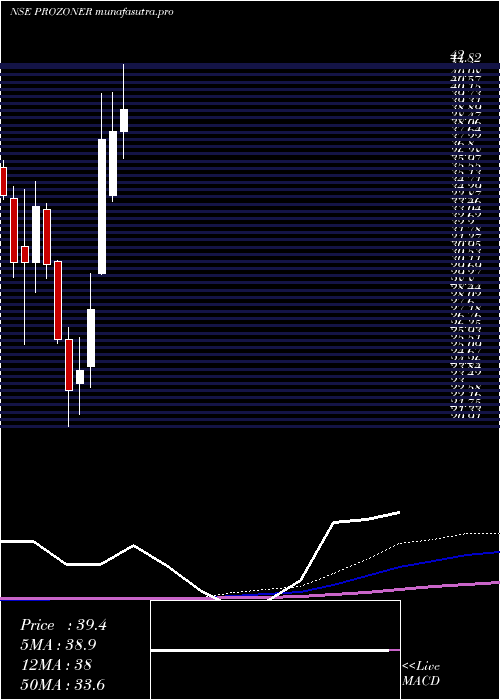Image resolution: width=500 pixels, height=700 pixels.
Task: Select the Price : 39.4 readout
Action: (x=63, y=625)
